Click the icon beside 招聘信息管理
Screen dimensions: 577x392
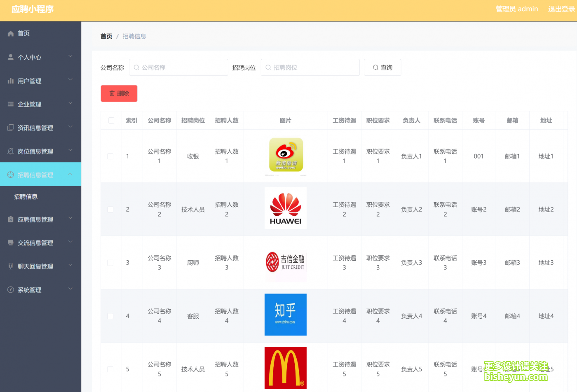[11, 175]
